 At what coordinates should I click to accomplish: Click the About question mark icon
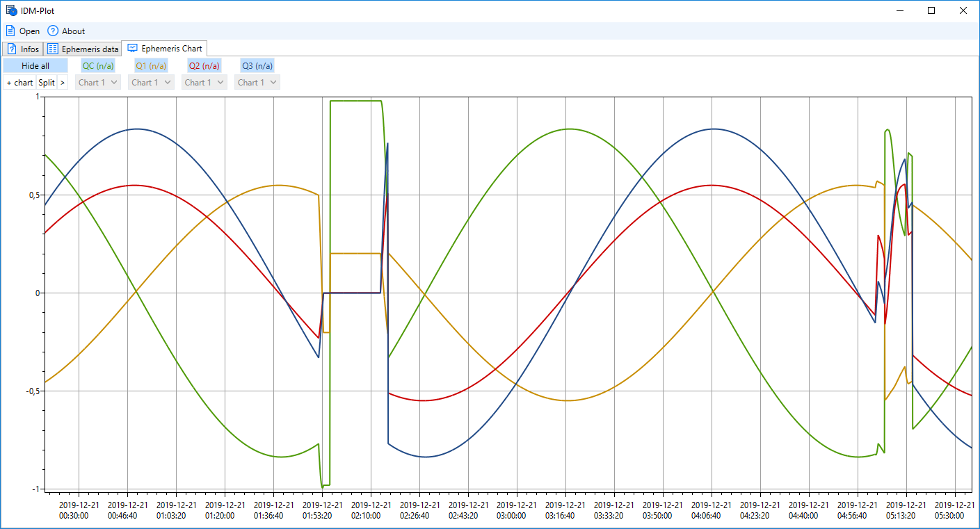(x=53, y=31)
